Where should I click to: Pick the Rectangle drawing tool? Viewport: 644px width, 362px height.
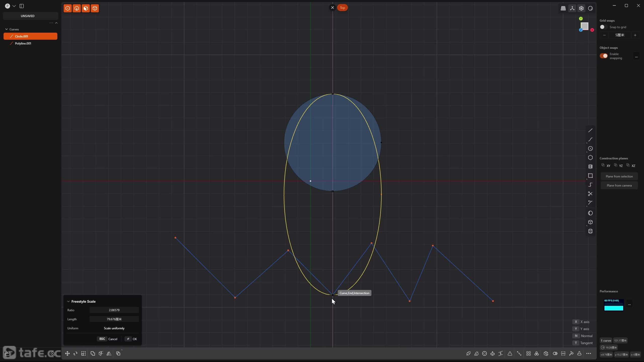tap(590, 176)
